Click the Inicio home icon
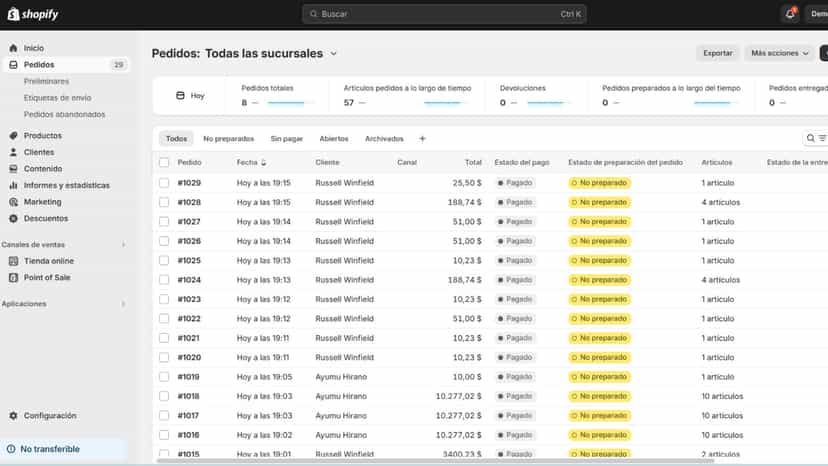 click(13, 48)
